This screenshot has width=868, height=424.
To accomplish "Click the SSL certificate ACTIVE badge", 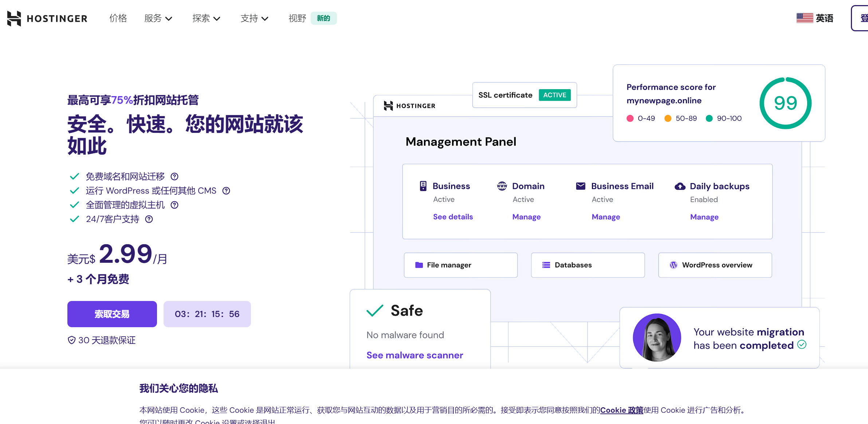I will pyautogui.click(x=554, y=95).
